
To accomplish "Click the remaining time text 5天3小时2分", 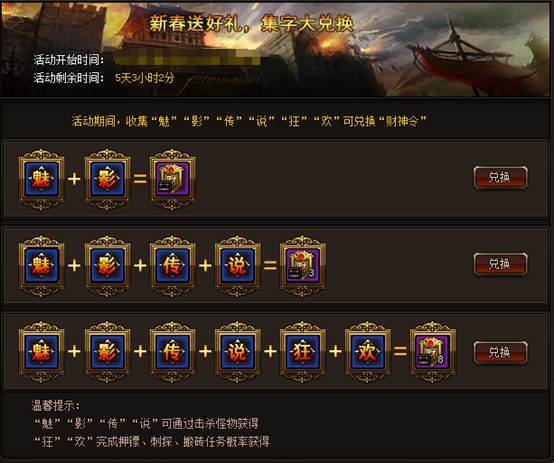I will tap(145, 78).
